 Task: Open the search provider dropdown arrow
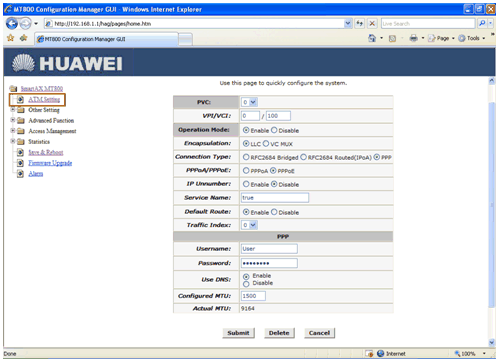[x=491, y=23]
